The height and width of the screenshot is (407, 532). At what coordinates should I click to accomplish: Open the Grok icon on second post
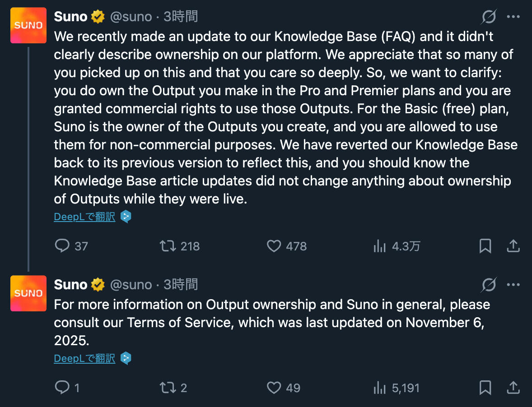click(x=489, y=285)
